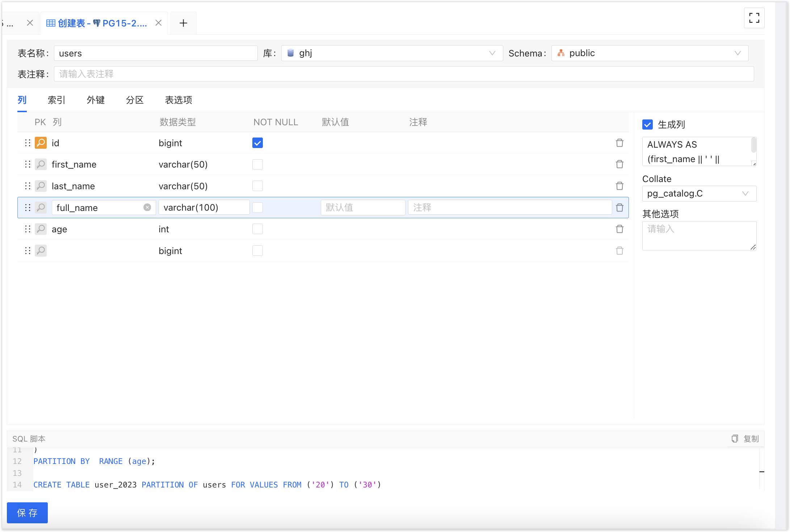
Task: Toggle primary key icon on empty bigint row
Action: tap(41, 250)
